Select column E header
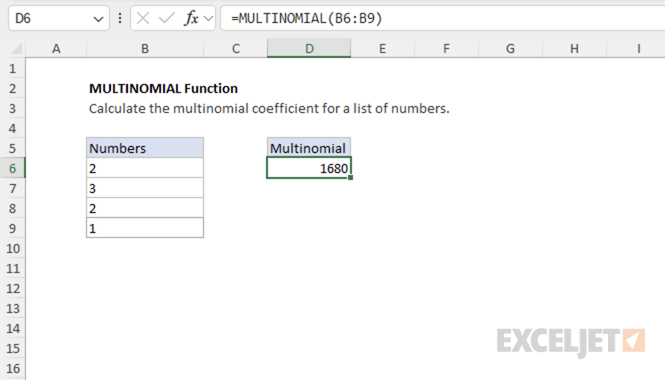This screenshot has height=380, width=665. click(x=383, y=48)
